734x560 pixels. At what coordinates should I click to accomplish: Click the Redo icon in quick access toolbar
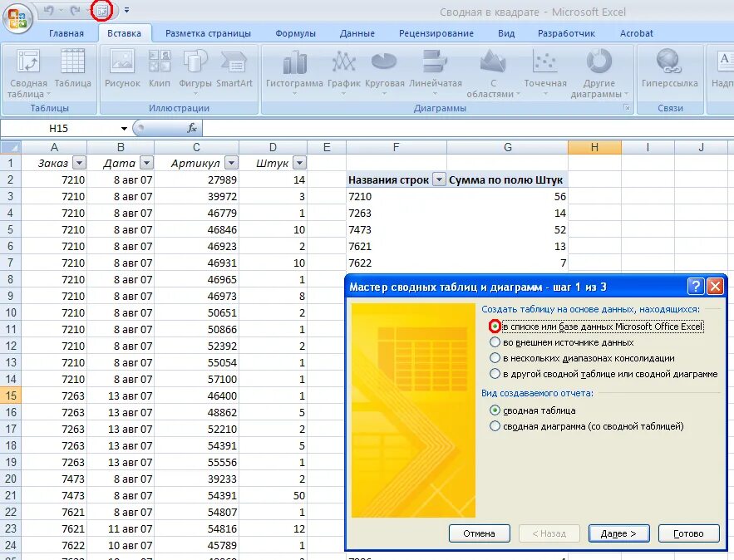(x=75, y=10)
